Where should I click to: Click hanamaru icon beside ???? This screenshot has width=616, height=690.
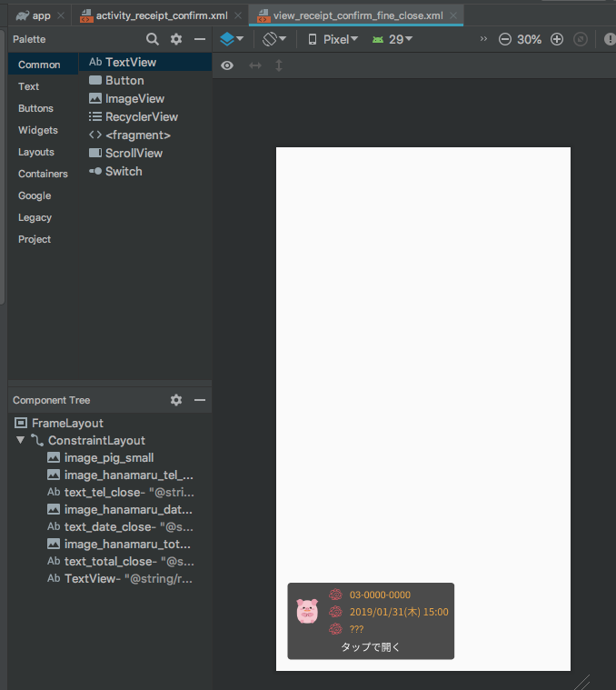(x=335, y=629)
